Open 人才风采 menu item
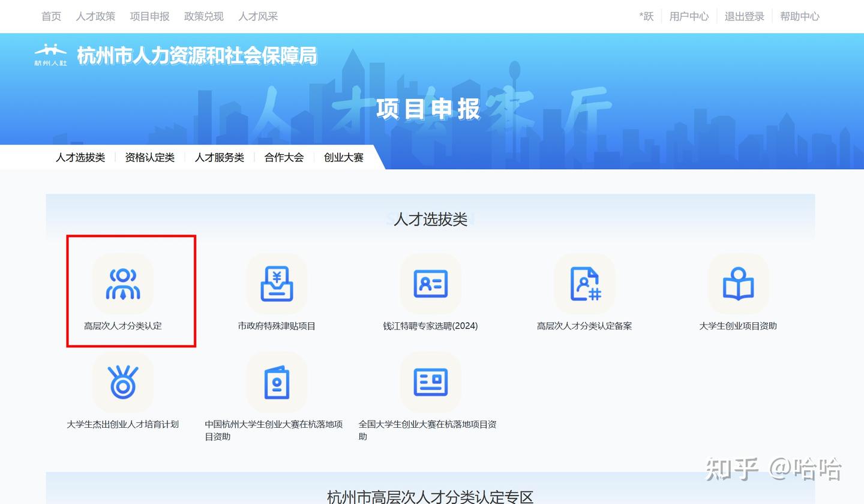Image resolution: width=864 pixels, height=504 pixels. [258, 16]
